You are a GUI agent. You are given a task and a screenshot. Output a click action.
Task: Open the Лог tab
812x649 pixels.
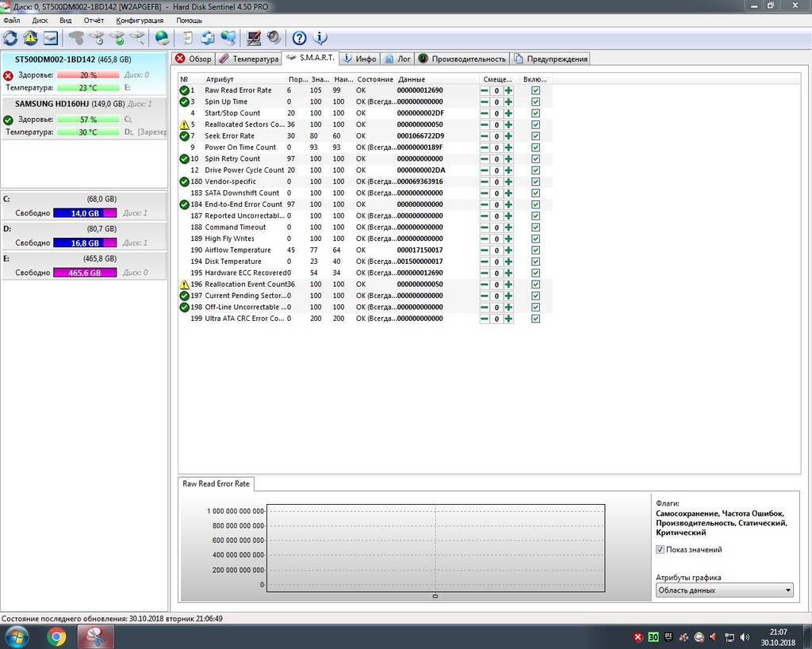coord(397,59)
